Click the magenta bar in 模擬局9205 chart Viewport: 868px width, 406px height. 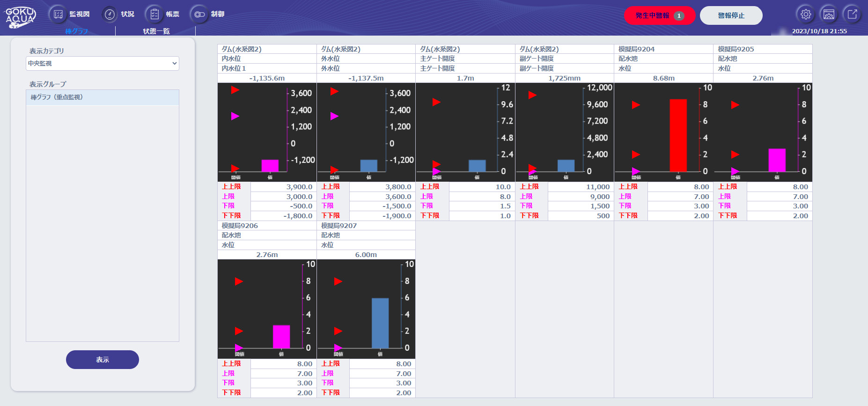(x=777, y=160)
